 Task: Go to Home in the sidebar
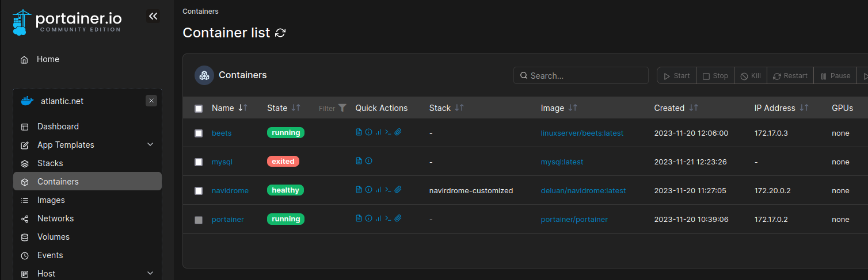click(x=87, y=59)
